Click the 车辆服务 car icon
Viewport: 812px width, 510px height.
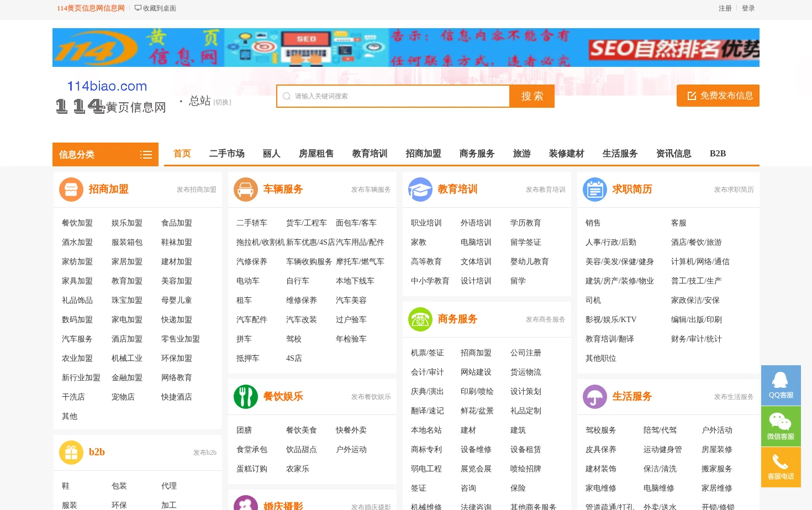245,190
